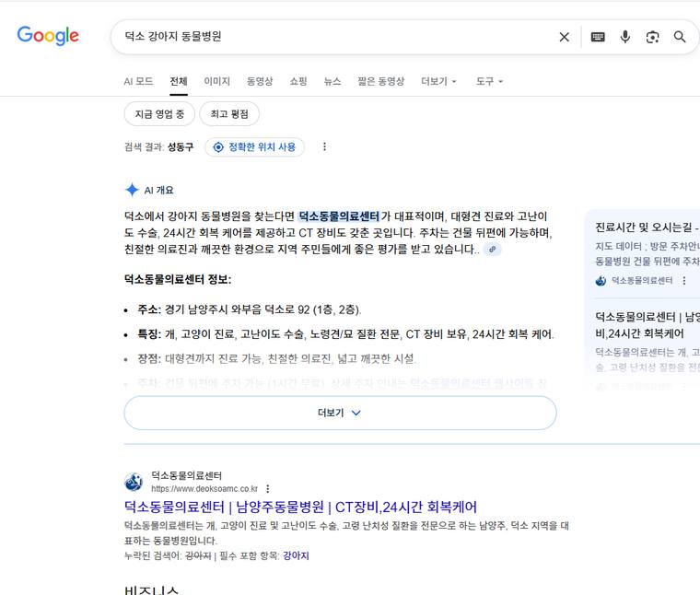Open side card titled 덕소동물의료센터 | 남양...

click(x=647, y=325)
